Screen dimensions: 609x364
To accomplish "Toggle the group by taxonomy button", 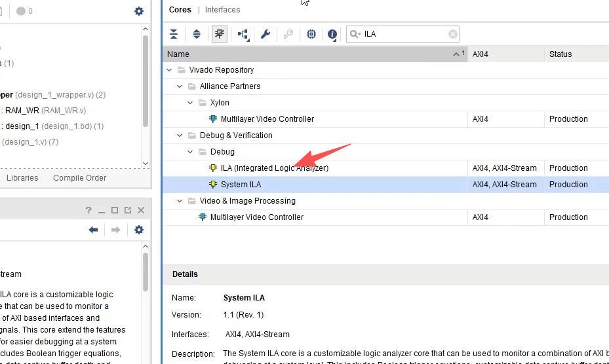I will click(x=220, y=34).
